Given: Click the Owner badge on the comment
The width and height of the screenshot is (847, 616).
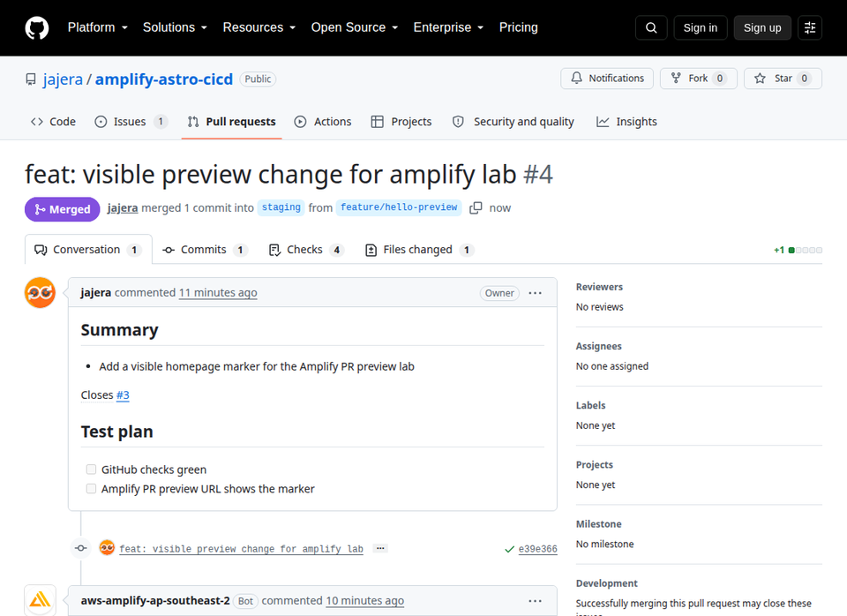Looking at the screenshot, I should (x=499, y=293).
